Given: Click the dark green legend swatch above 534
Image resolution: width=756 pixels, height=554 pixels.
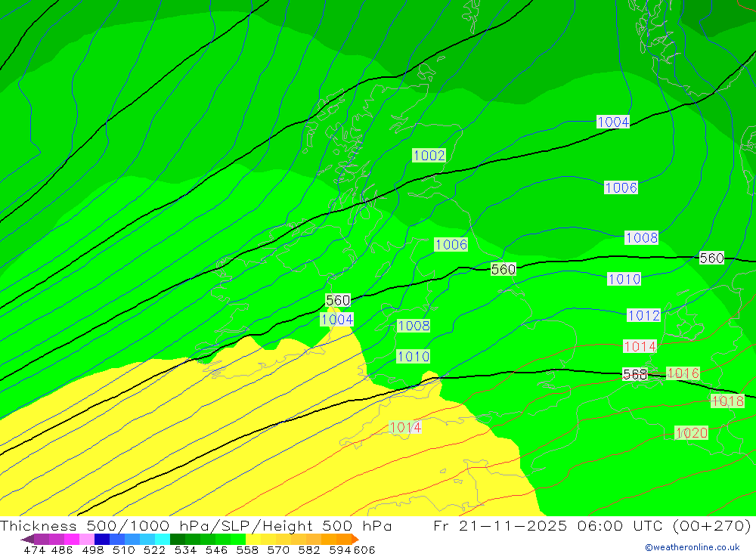Looking at the screenshot, I should coord(177,539).
